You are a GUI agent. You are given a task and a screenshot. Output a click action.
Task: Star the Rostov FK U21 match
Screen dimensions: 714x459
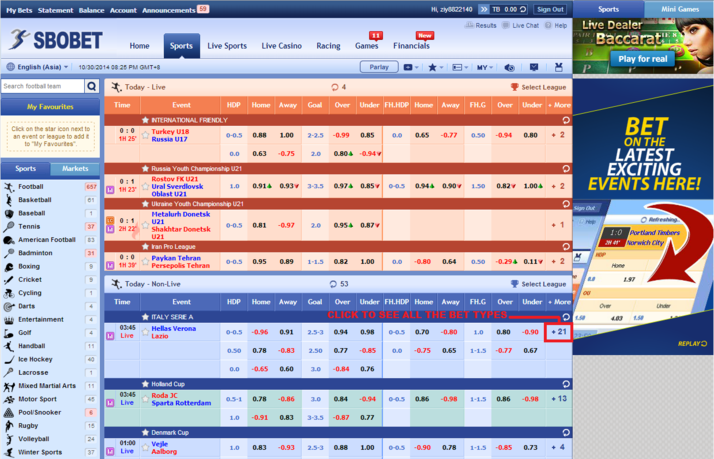click(x=145, y=186)
